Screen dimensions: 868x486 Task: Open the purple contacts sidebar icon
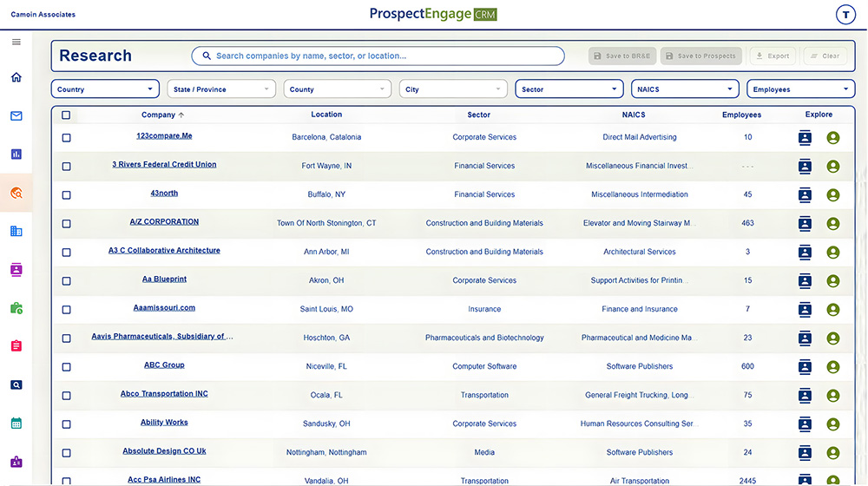16,270
